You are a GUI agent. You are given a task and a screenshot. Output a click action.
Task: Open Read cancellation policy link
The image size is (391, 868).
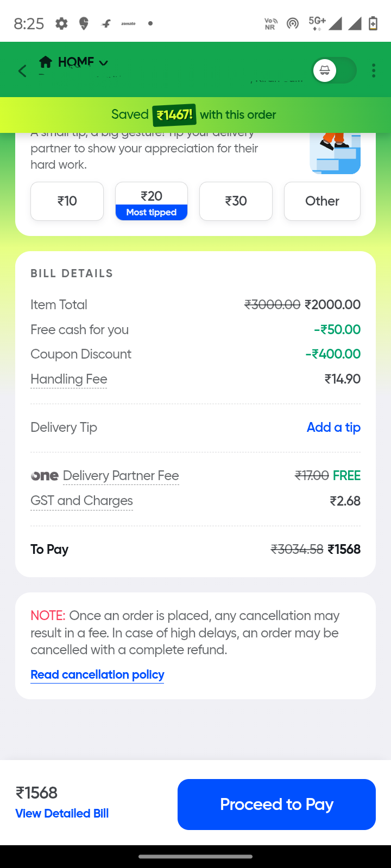[97, 674]
